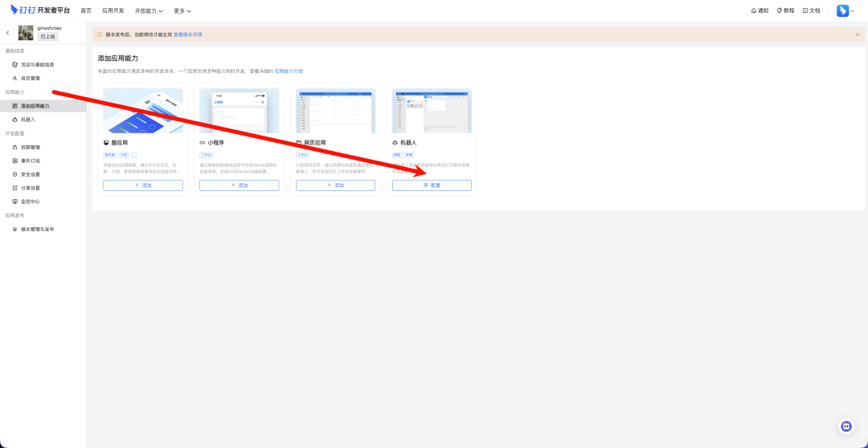868x448 pixels.
Task: Expand the 开放能力 dropdown menu
Action: point(149,10)
